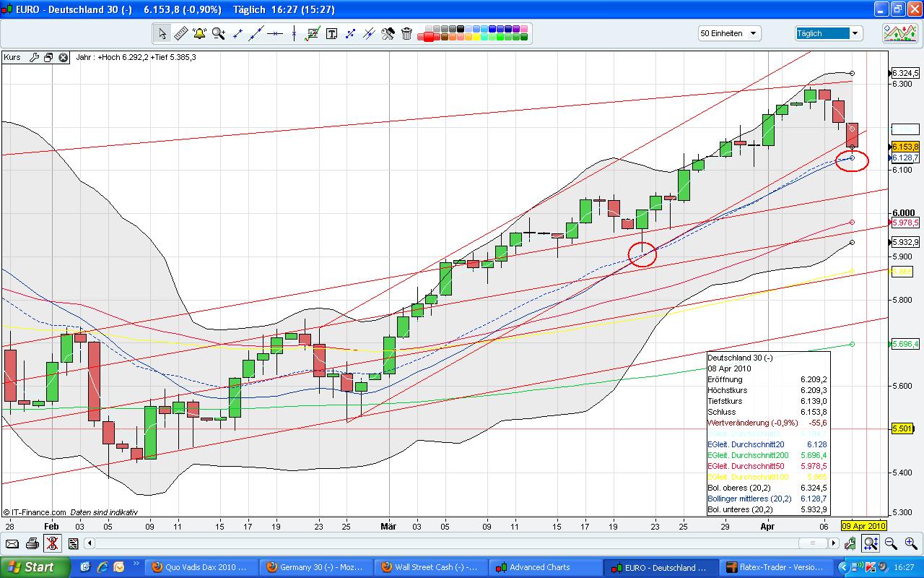Close the Kurs panel with X
Screen dimensions: 924x578
point(63,58)
